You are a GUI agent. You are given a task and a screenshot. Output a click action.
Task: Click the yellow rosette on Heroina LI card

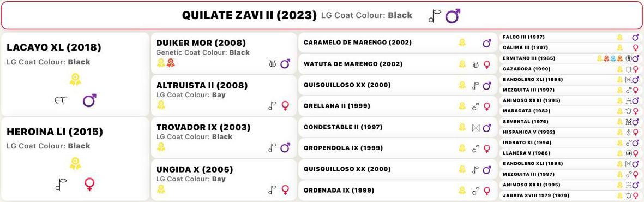(75, 163)
